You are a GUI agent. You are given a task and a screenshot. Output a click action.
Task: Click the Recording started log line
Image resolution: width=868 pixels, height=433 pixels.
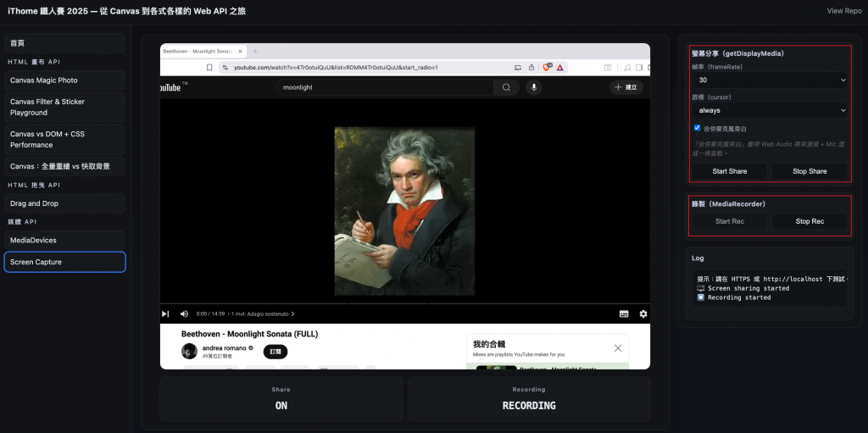click(734, 297)
